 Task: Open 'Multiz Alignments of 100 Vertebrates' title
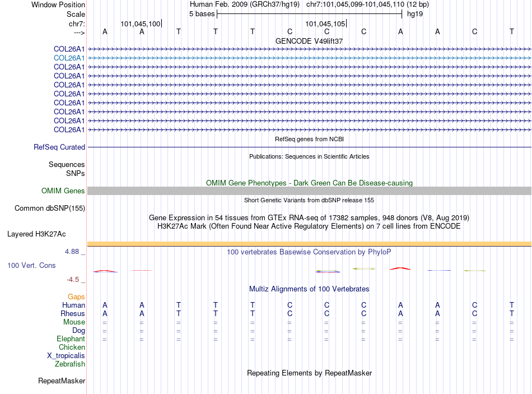(x=309, y=289)
